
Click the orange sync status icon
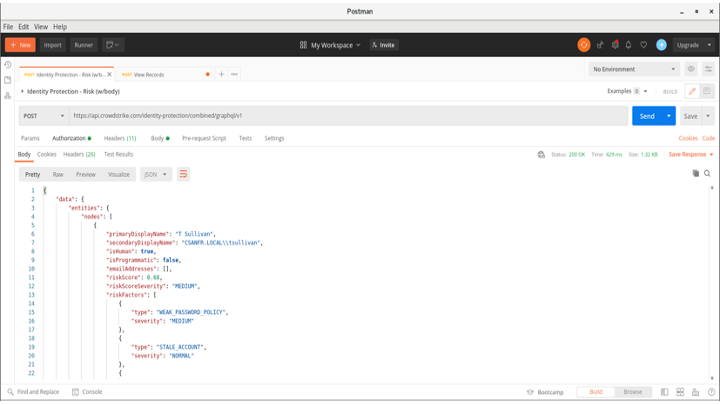(x=583, y=45)
